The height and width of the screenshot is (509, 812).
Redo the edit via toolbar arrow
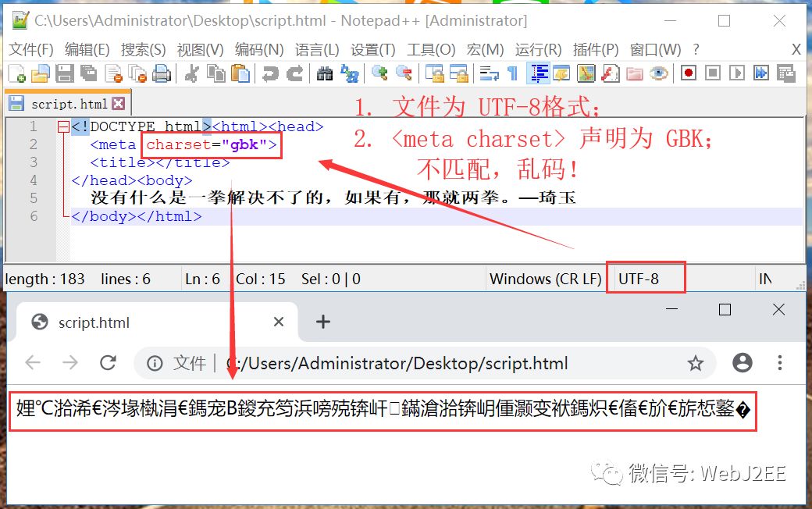pyautogui.click(x=294, y=73)
